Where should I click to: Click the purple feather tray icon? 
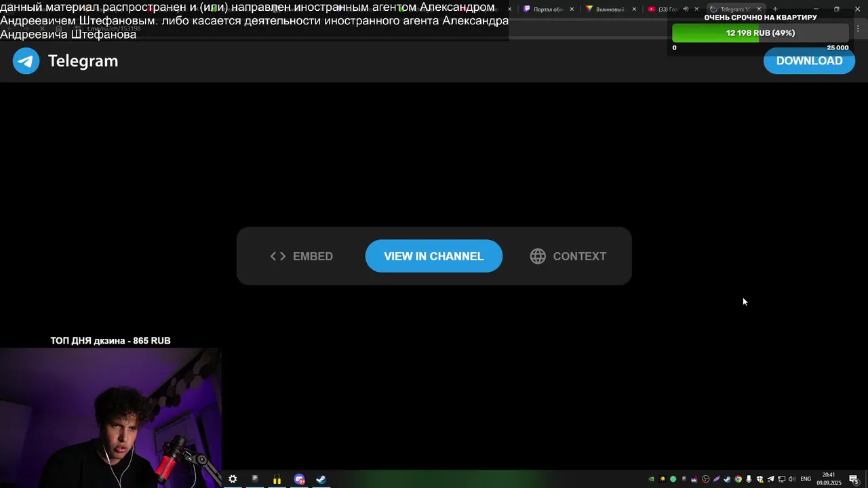pyautogui.click(x=716, y=479)
